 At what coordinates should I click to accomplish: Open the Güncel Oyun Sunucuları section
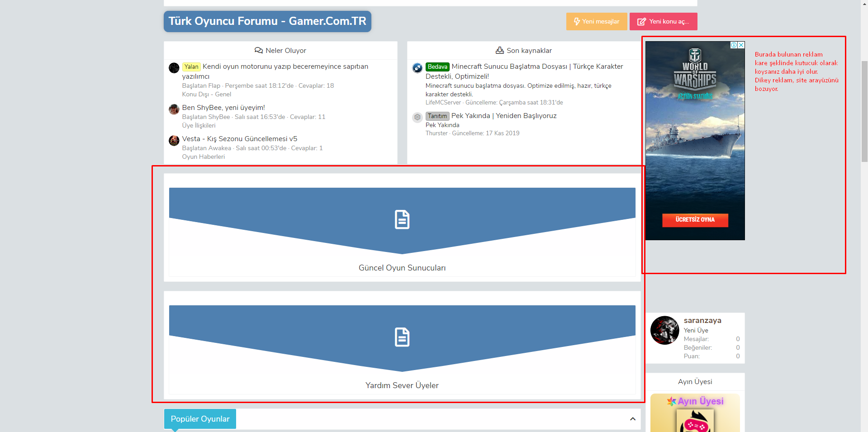click(x=402, y=268)
